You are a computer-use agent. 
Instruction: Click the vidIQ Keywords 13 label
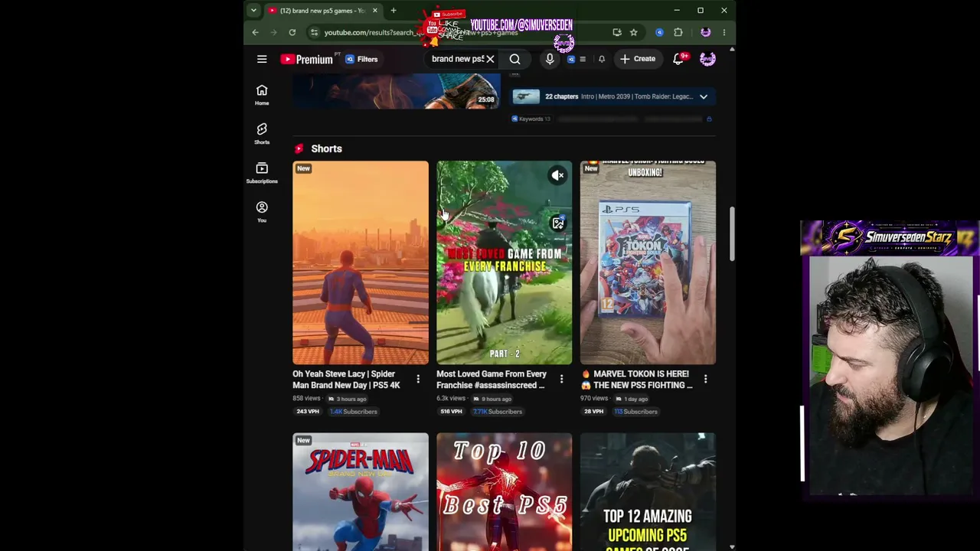click(x=531, y=119)
